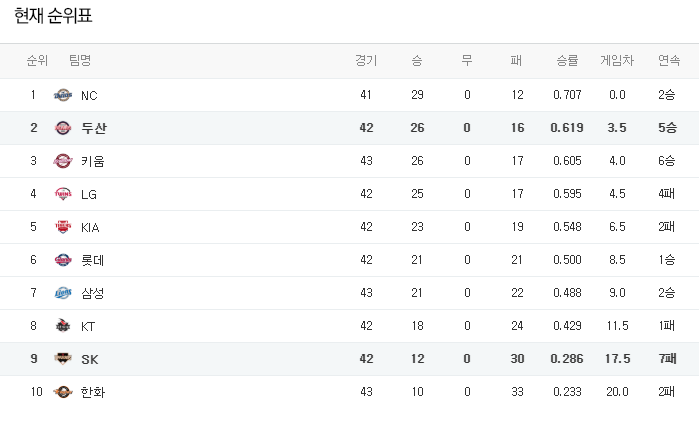Click the SK team logo icon
Viewport: 699px width, 424px height.
pyautogui.click(x=63, y=359)
